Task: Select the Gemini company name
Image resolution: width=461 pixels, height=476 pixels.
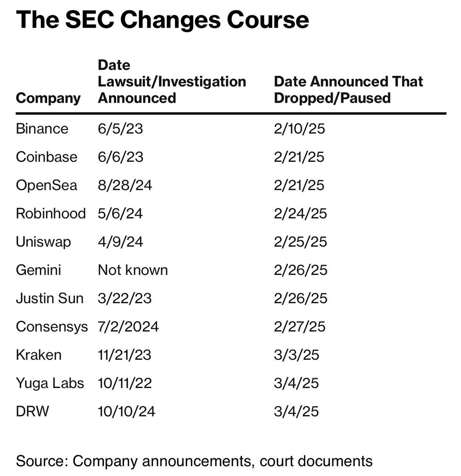Action: point(38,270)
